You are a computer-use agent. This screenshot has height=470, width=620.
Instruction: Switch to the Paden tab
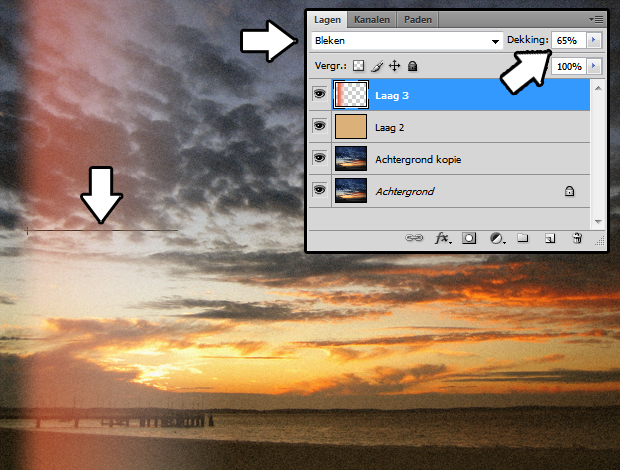point(418,19)
